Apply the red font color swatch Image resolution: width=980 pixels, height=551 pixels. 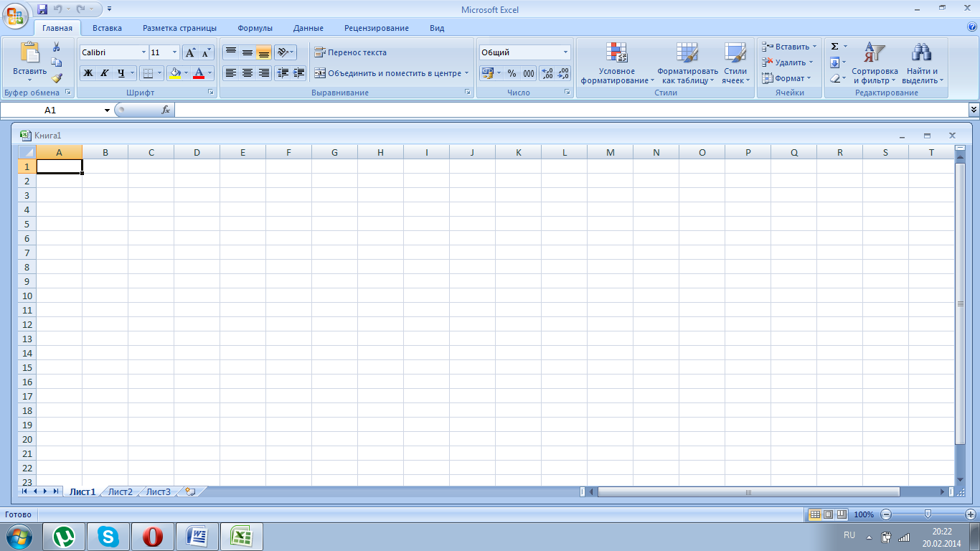coord(199,73)
